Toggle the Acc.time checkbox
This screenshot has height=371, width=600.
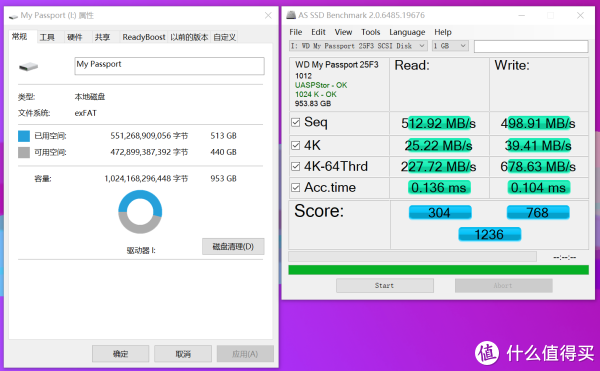[295, 187]
